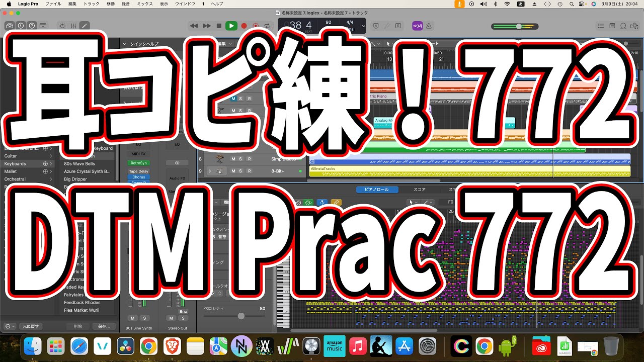Select the Feedback Rhodes patch
Screen dimensions: 644x362
(x=82, y=303)
